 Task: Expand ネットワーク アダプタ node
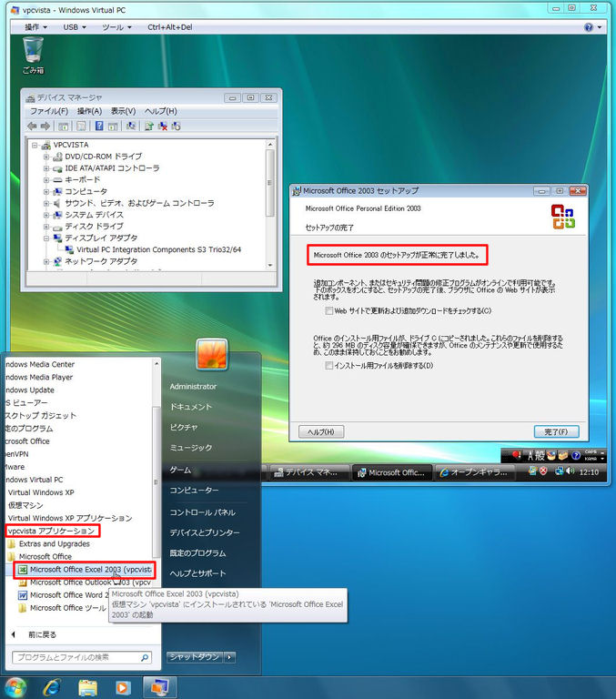tap(45, 261)
